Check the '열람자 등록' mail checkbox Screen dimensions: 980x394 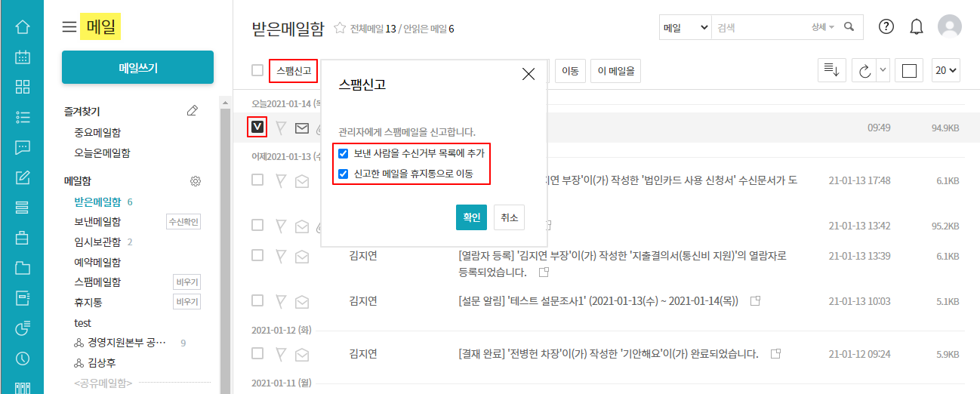257,255
